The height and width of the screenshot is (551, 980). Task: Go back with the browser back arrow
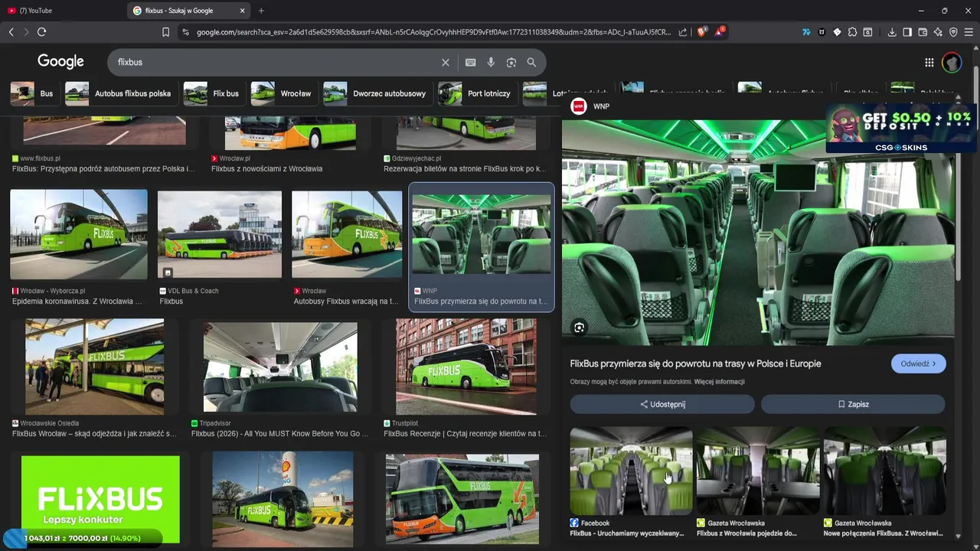coord(11,32)
